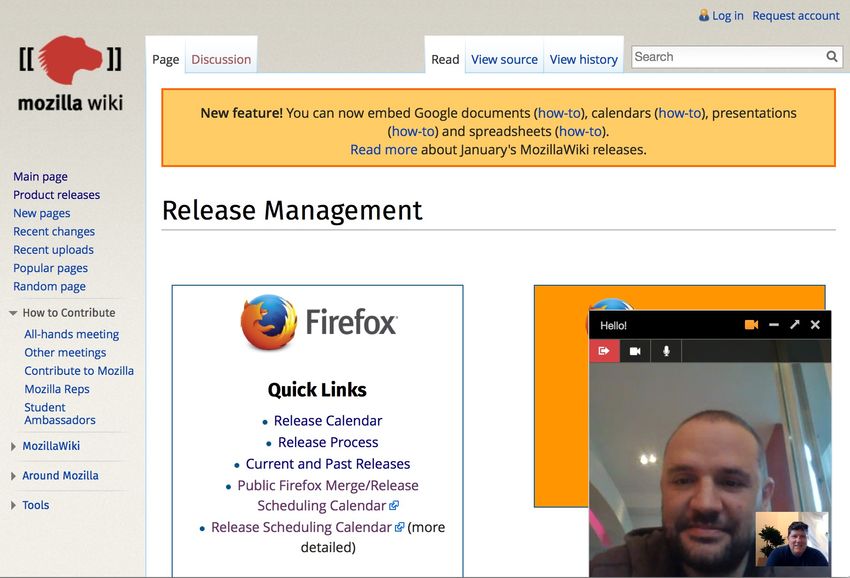The height and width of the screenshot is (578, 850).
Task: Click how-to link for spreadsheets
Action: click(581, 132)
